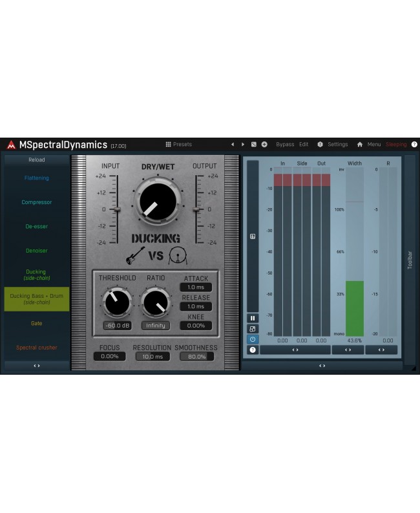Click the 43.6% width value
Viewport: 420px width, 513px height.
point(355,340)
